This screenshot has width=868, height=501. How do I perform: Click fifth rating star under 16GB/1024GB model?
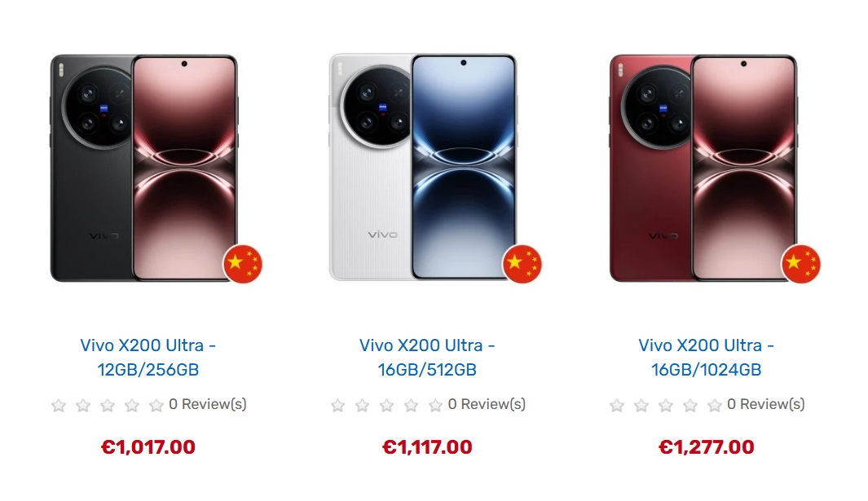point(714,406)
